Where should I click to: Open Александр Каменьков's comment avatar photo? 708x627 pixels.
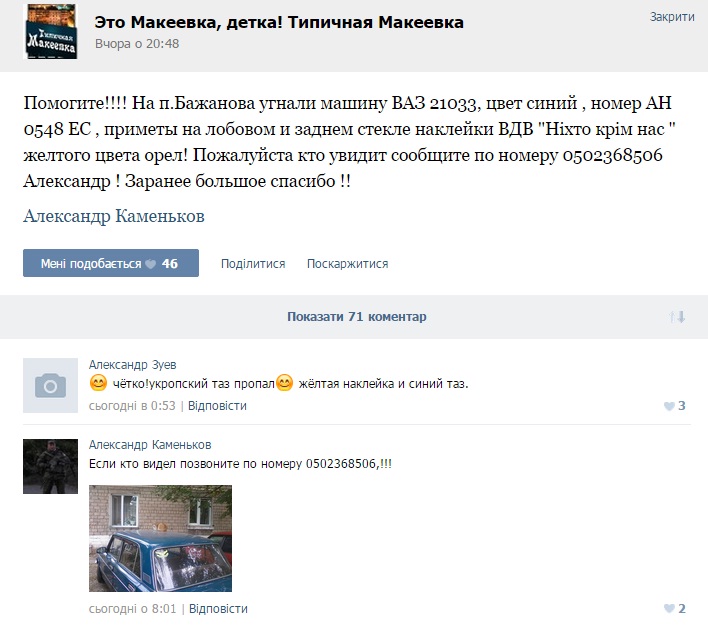(51, 466)
